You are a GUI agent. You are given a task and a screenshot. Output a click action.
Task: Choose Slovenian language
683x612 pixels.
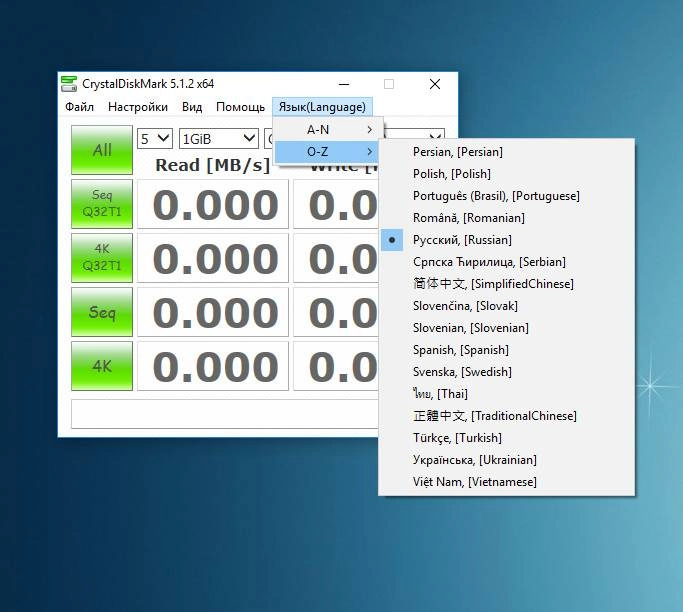click(x=506, y=328)
